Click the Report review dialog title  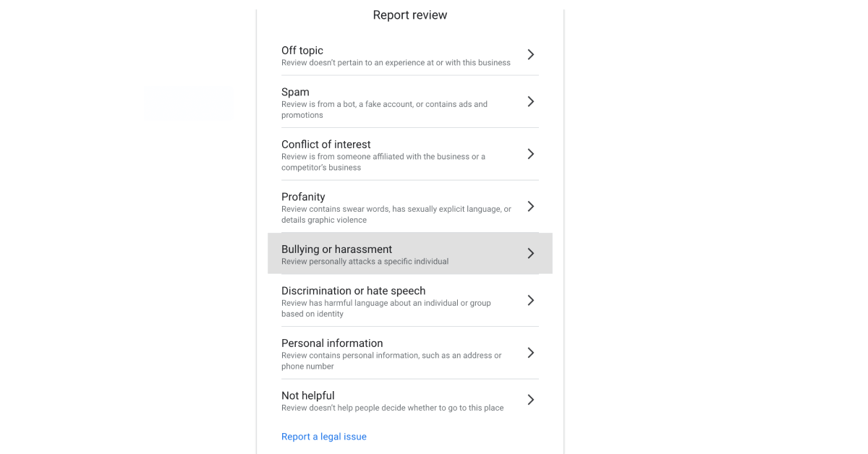click(409, 14)
